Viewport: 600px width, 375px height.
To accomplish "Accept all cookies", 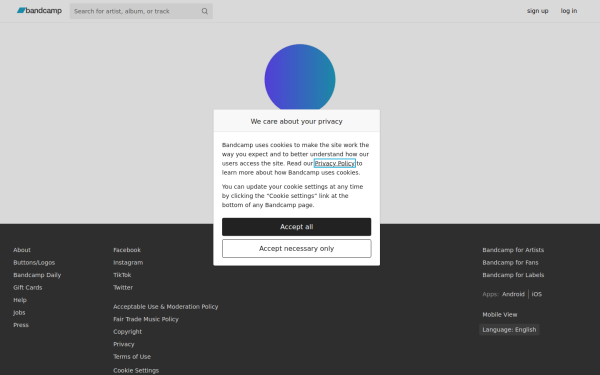I will [x=297, y=227].
